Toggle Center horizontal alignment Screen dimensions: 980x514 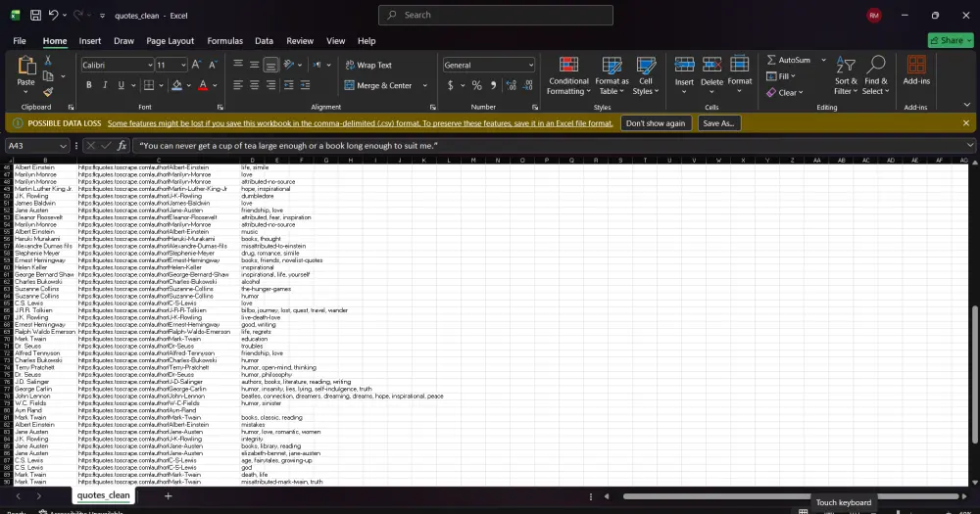(x=255, y=85)
